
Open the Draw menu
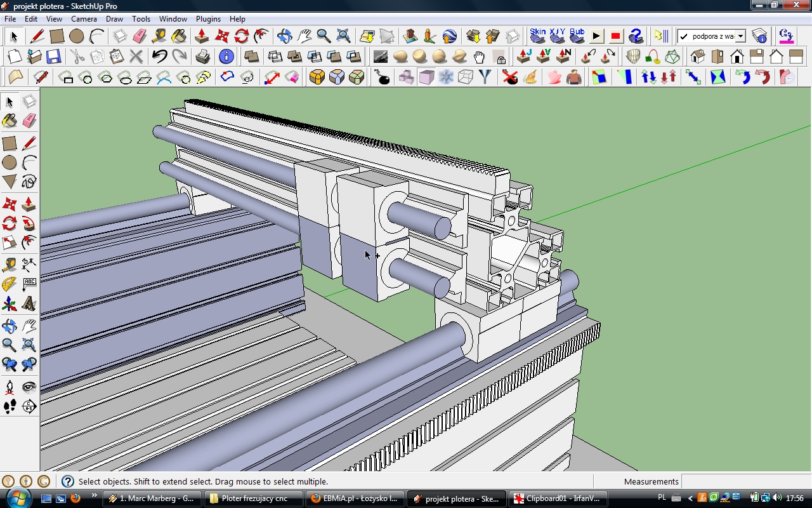click(x=114, y=19)
